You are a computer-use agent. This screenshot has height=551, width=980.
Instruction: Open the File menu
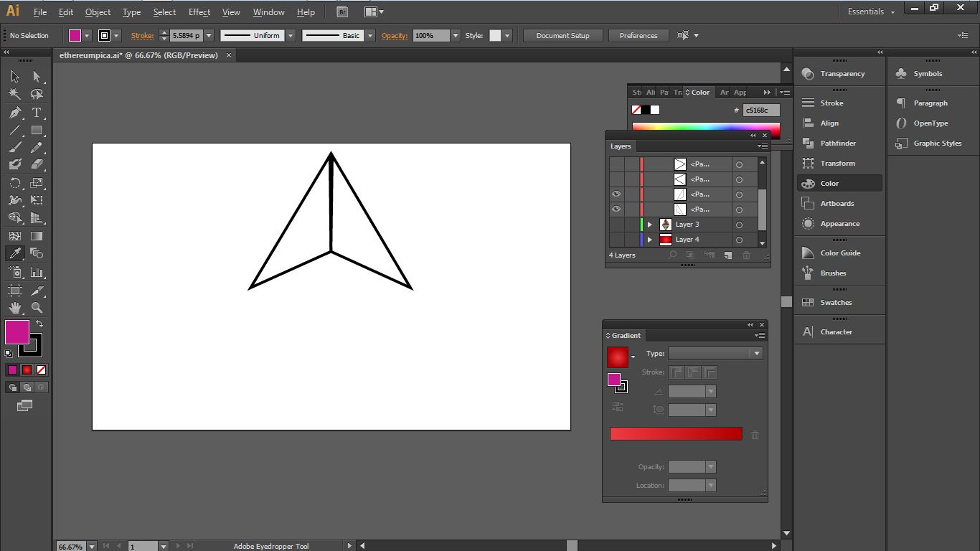tap(40, 12)
